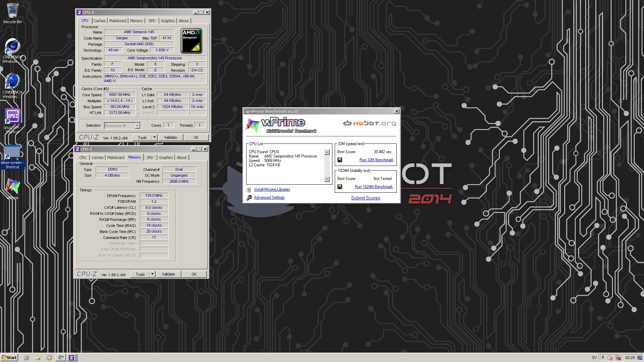Open About tab in upper CPU-Z

tap(183, 21)
